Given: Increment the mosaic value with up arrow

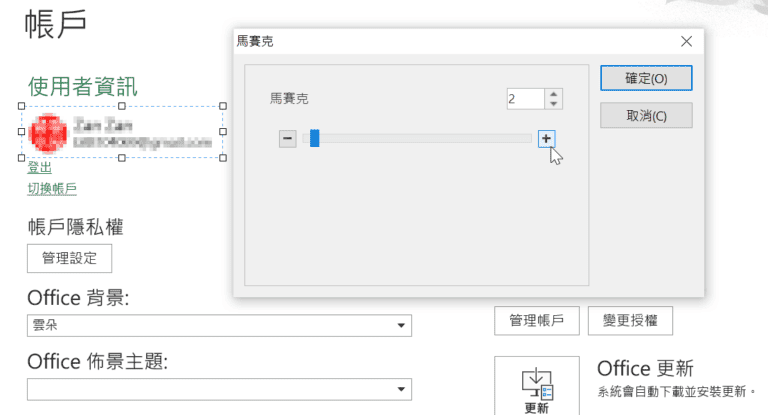Looking at the screenshot, I should pyautogui.click(x=553, y=94).
